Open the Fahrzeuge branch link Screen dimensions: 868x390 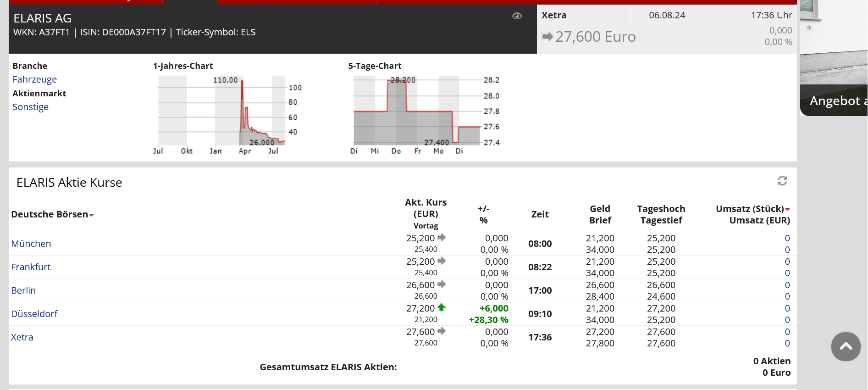34,79
